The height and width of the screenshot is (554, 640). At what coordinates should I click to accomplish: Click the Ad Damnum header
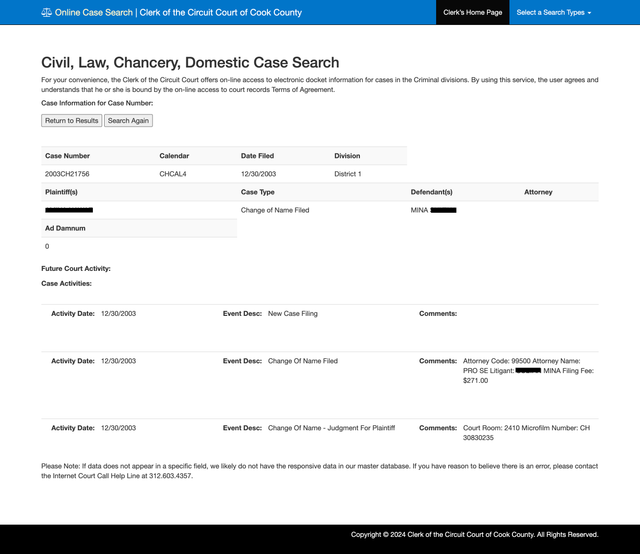[65, 228]
